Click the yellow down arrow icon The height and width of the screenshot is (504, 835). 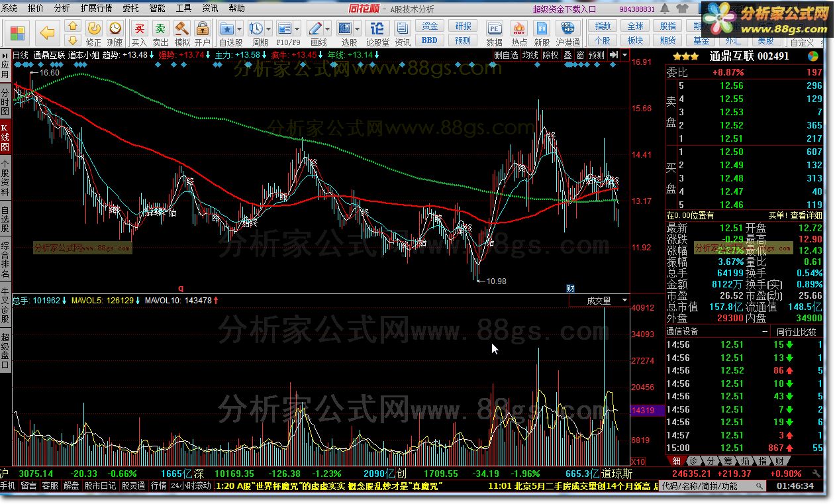(73, 40)
